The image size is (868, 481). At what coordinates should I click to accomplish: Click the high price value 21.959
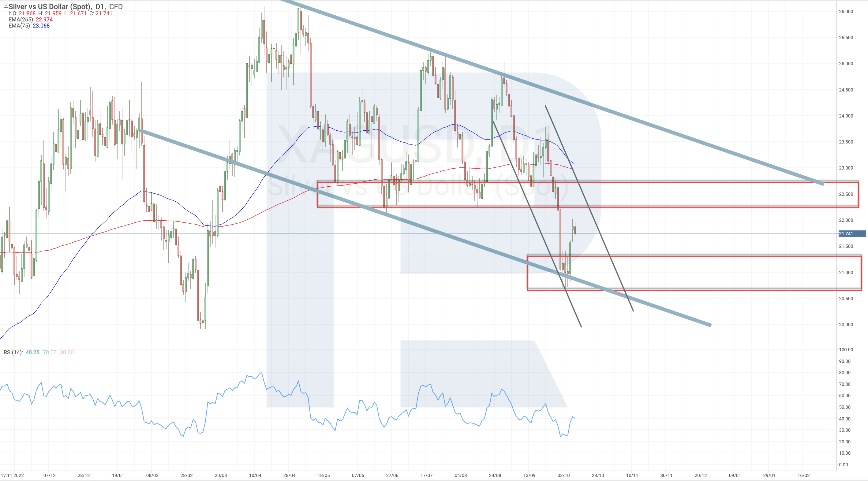coord(53,13)
